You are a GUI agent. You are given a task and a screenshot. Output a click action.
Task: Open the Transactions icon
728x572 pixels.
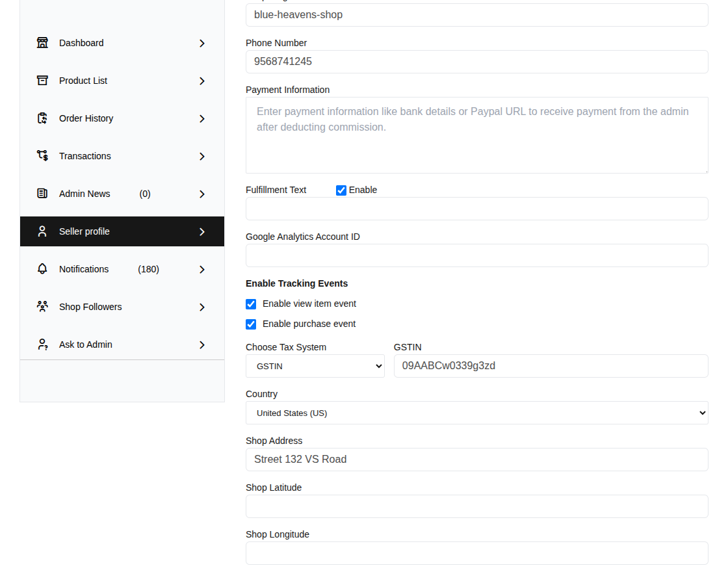pos(42,155)
